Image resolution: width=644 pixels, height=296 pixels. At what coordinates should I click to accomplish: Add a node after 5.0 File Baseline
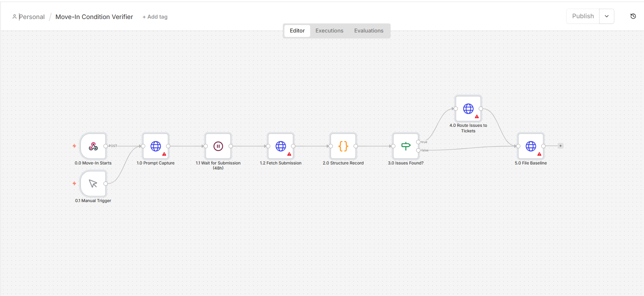[x=560, y=146]
